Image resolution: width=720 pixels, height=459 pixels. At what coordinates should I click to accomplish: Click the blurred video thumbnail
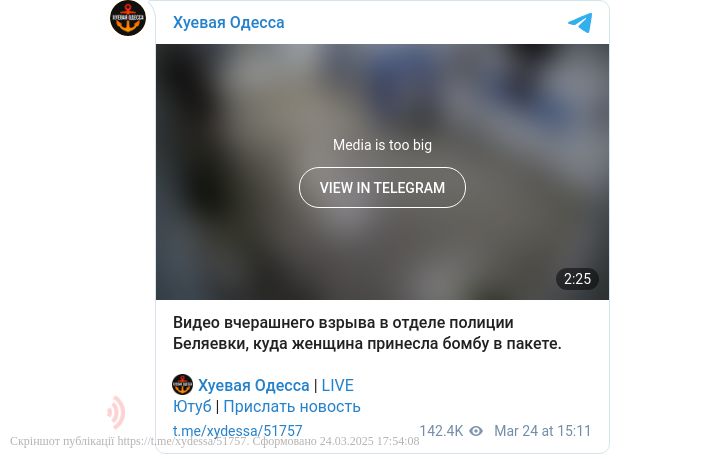[x=382, y=172]
